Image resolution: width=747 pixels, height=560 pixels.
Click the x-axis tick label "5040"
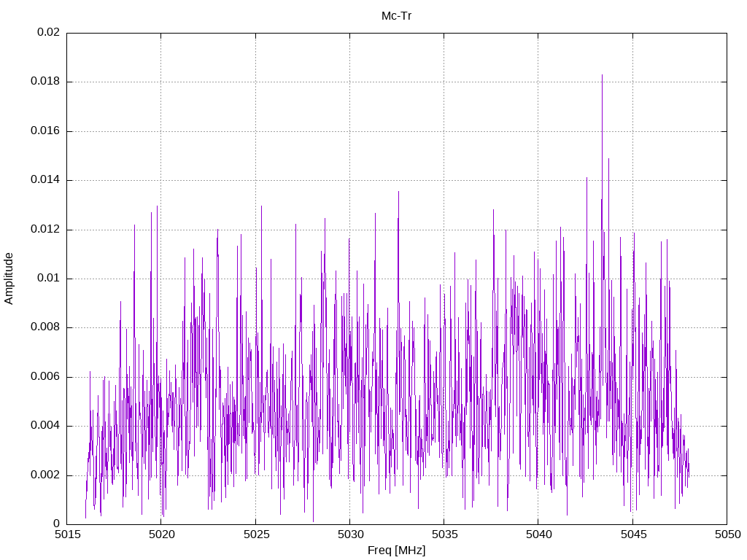539,534
